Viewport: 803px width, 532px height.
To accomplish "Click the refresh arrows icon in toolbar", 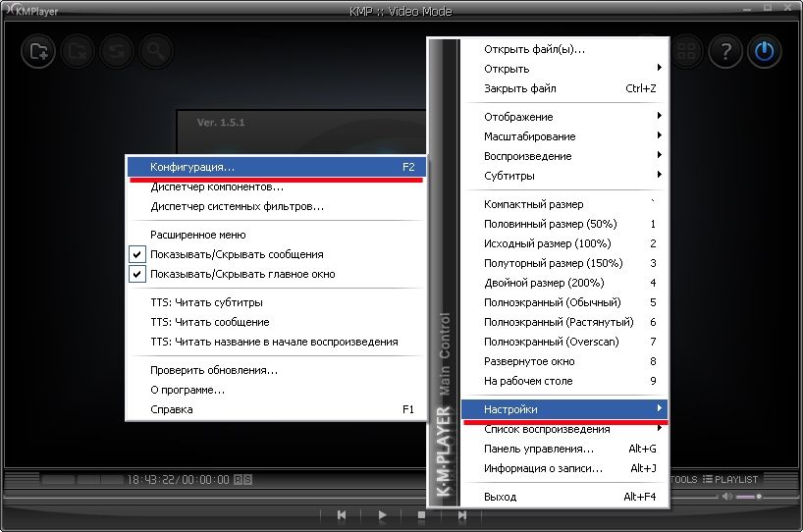I will point(117,51).
